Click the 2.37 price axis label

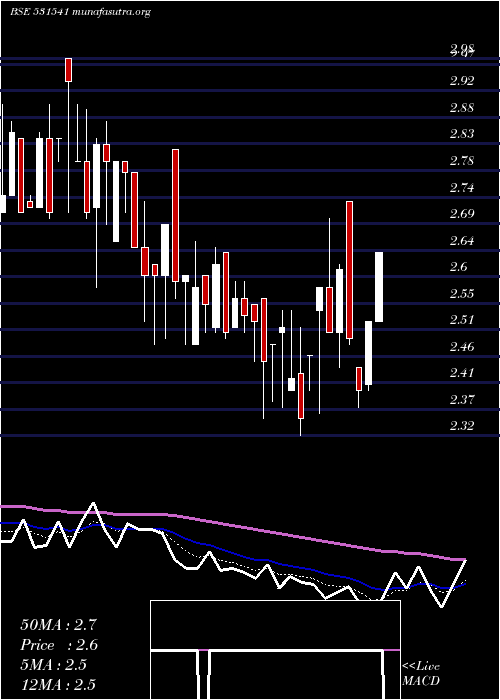click(462, 399)
